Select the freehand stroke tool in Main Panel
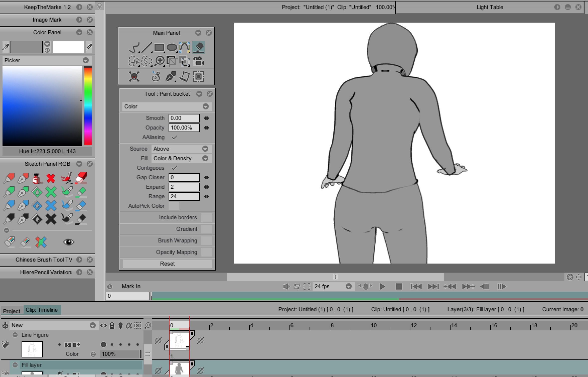This screenshot has height=377, width=588. click(x=134, y=47)
